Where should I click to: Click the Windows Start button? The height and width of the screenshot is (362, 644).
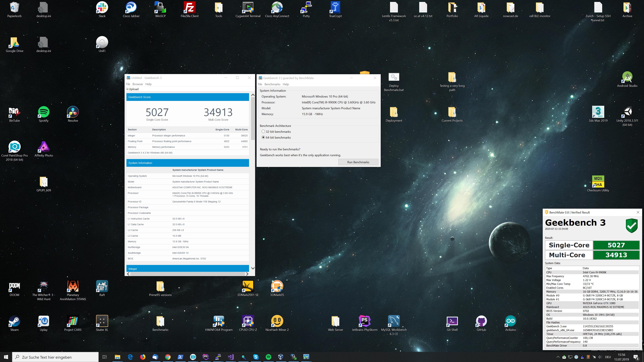click(x=6, y=357)
